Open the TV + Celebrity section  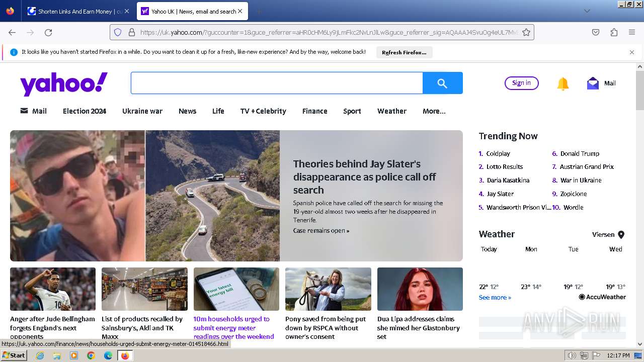tap(263, 111)
